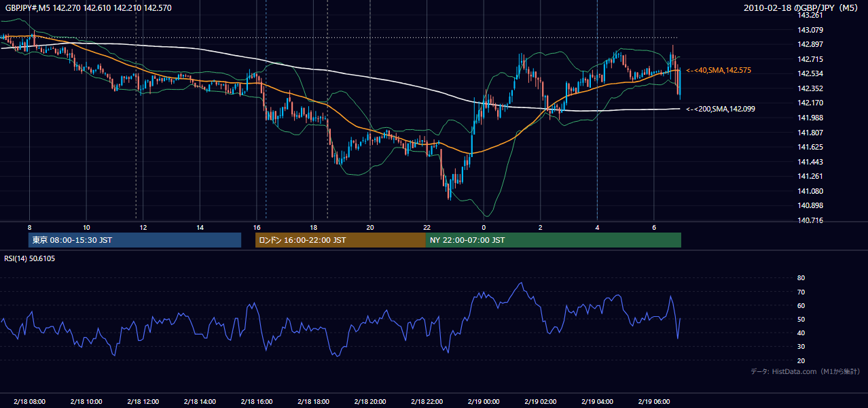Click the RSI 80 level label
The height and width of the screenshot is (408, 868).
click(801, 278)
